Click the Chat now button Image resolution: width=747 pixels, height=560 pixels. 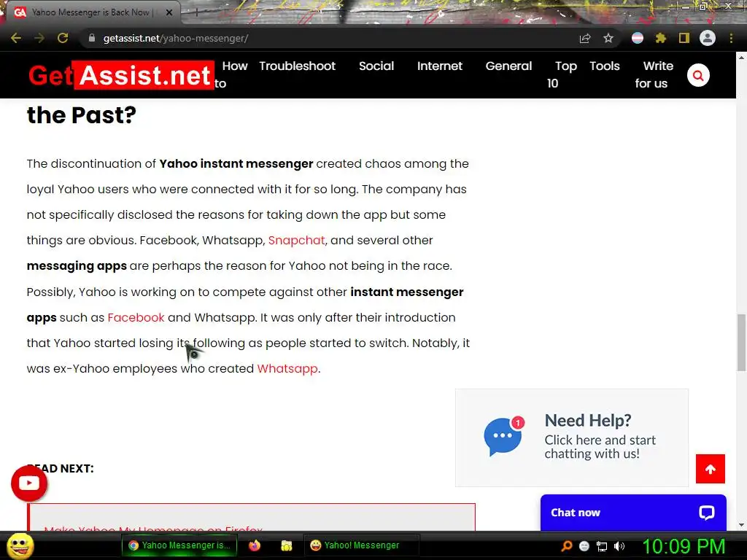(x=633, y=513)
